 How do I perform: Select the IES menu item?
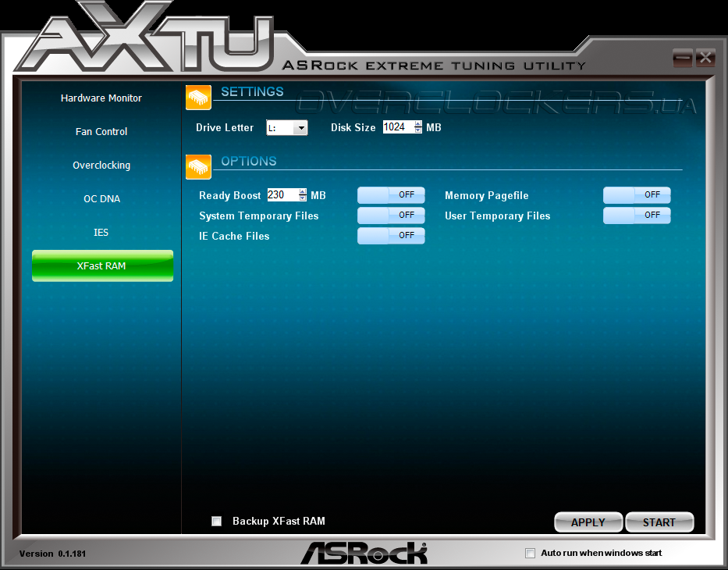coord(101,232)
